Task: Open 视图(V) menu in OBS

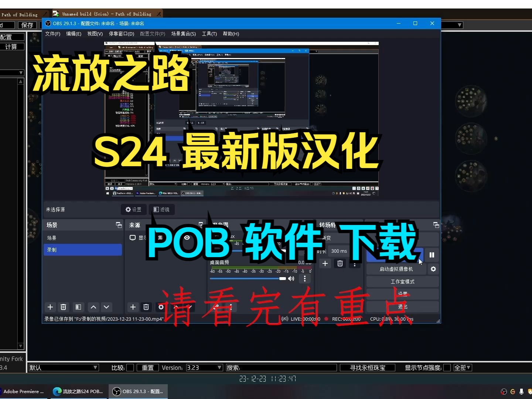Action: tap(95, 34)
